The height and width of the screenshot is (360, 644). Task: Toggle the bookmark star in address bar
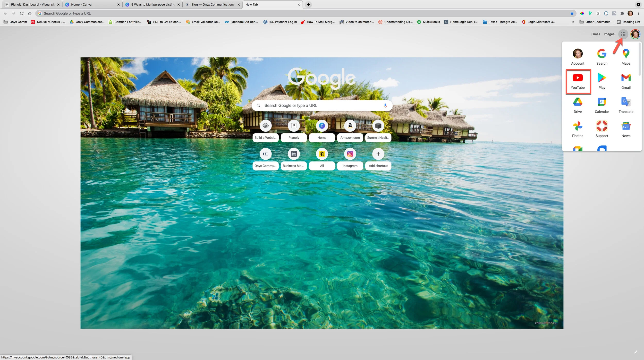click(x=572, y=13)
